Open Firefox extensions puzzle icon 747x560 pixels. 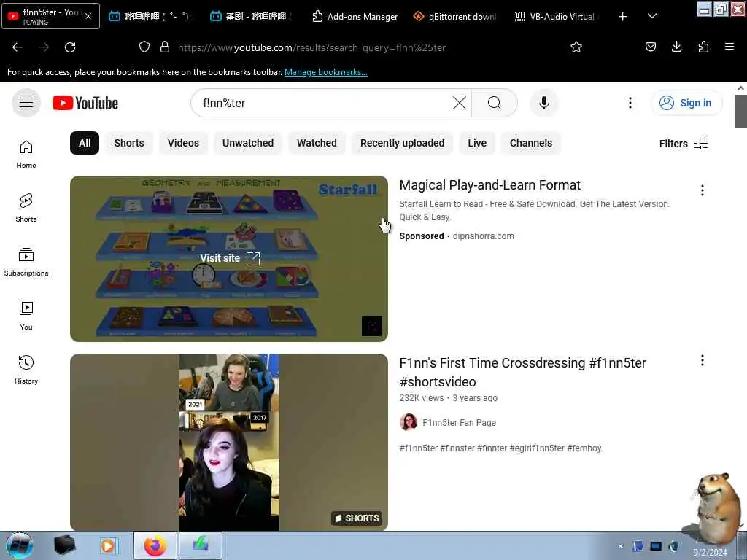[703, 47]
